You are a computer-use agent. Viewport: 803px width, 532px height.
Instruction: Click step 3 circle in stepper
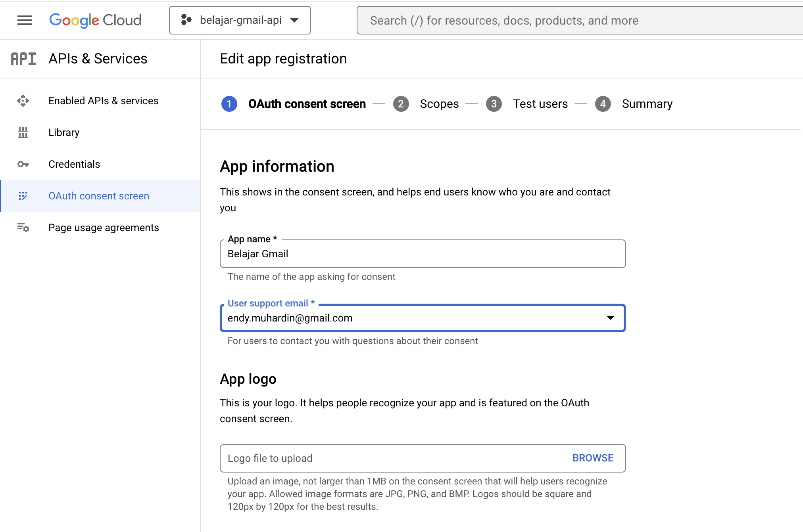click(494, 104)
